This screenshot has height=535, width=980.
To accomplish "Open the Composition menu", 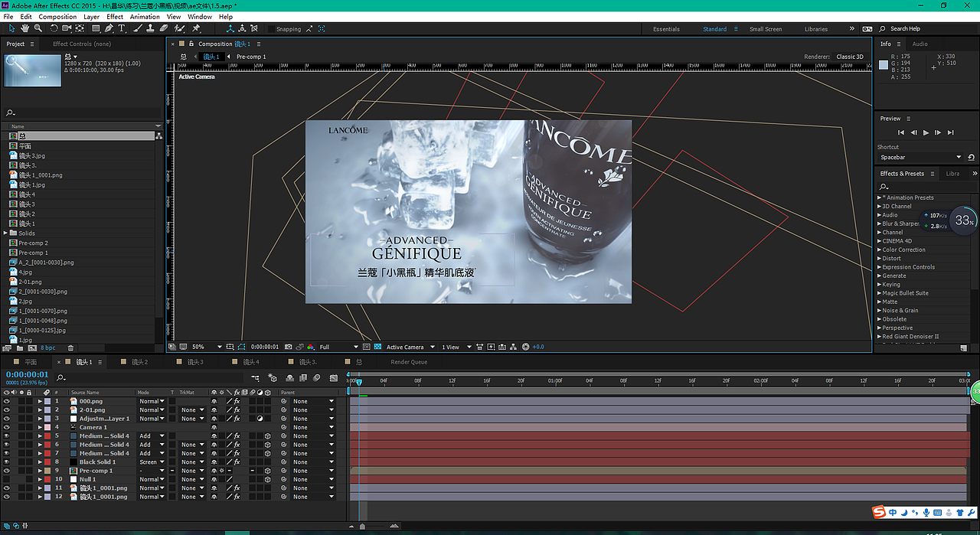I will (x=57, y=16).
